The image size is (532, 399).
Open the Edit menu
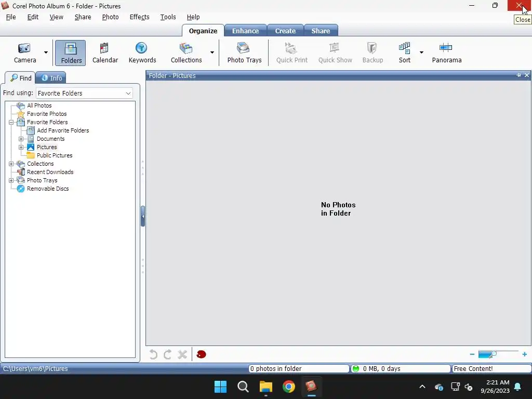[x=33, y=17]
